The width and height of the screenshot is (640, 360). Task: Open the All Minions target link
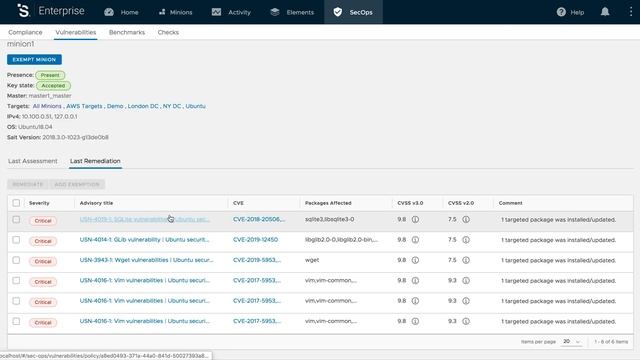(47, 106)
